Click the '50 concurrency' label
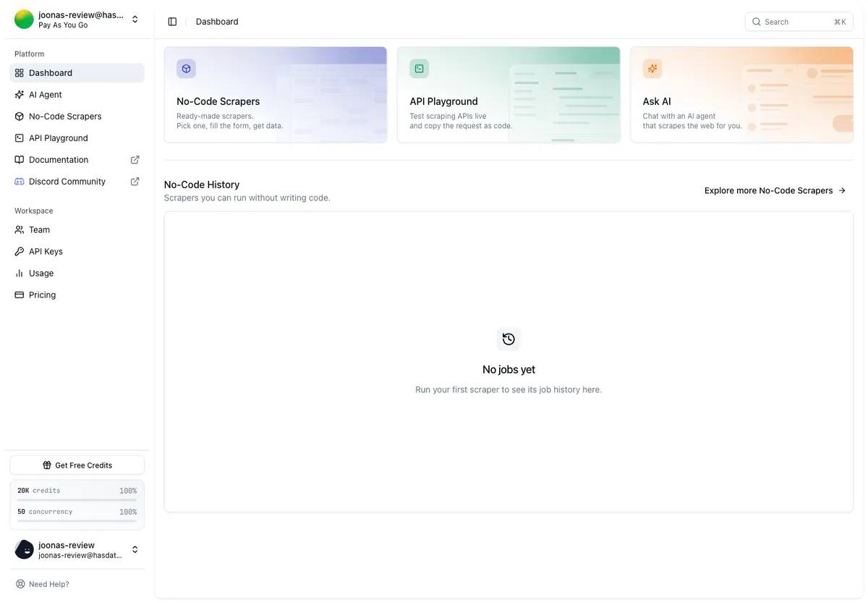The height and width of the screenshot is (603, 868). [x=45, y=512]
